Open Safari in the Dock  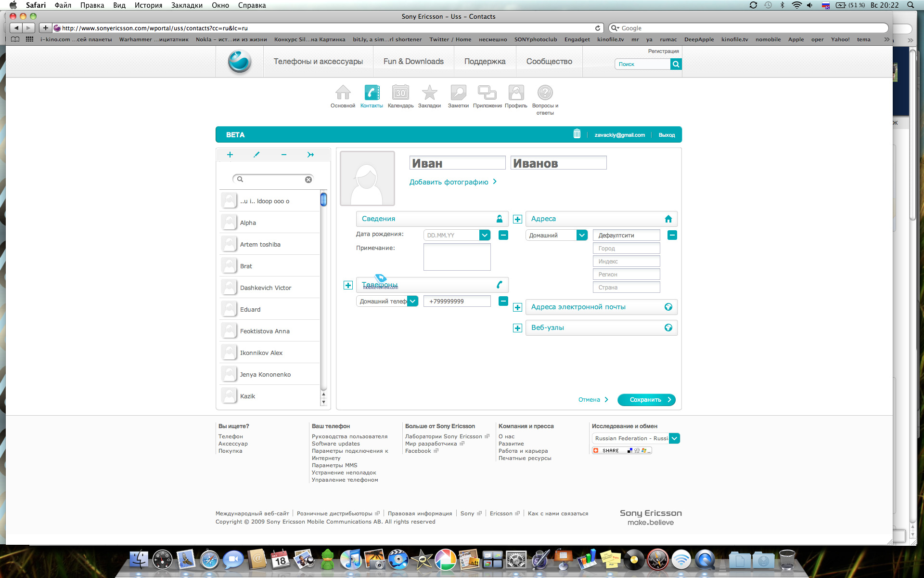209,560
